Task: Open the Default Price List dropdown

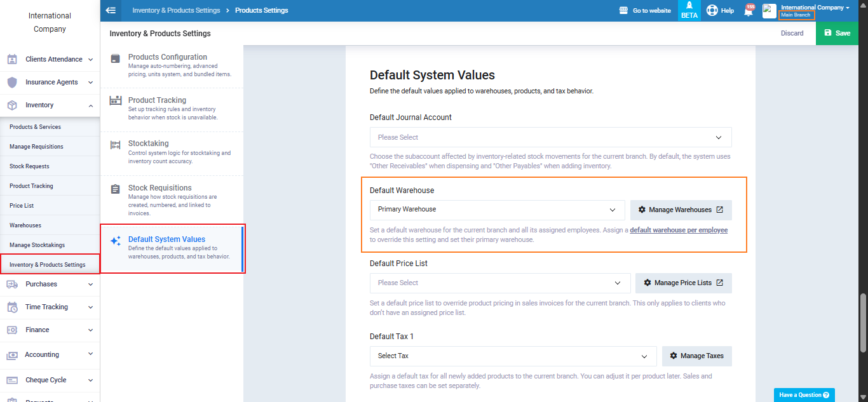Action: coord(499,283)
